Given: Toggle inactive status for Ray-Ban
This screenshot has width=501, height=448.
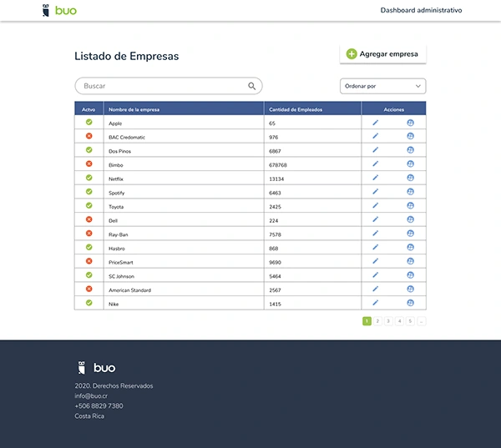Looking at the screenshot, I should point(89,233).
